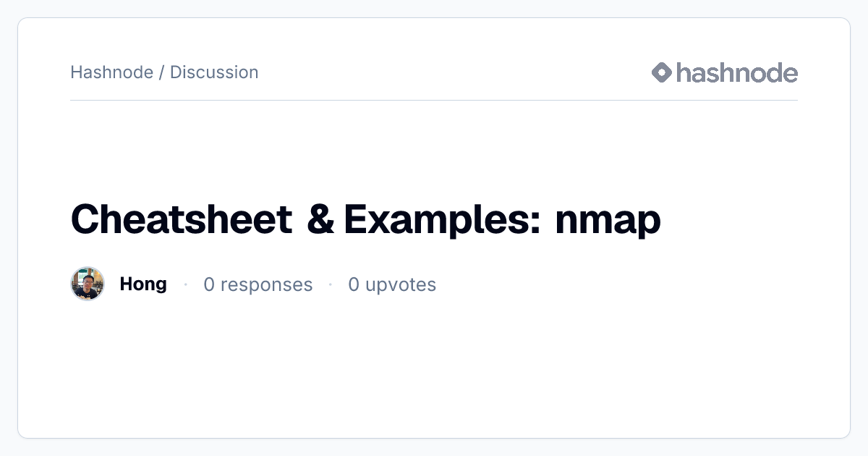Click the word Cheatsheet in the title
This screenshot has height=456, width=868.
182,219
